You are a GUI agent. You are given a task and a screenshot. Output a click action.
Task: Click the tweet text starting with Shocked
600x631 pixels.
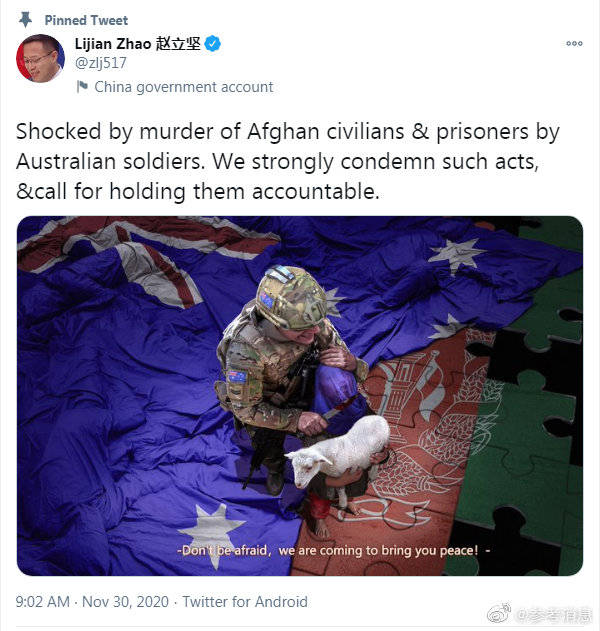[287, 161]
